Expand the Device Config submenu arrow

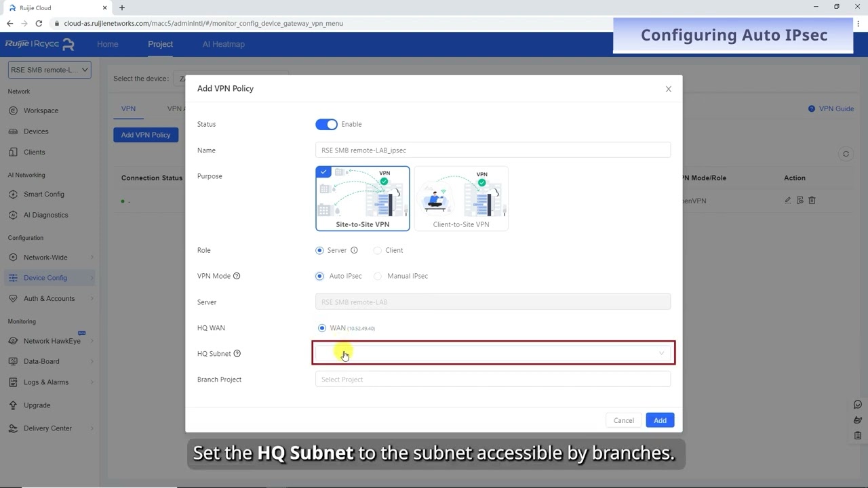(92, 278)
